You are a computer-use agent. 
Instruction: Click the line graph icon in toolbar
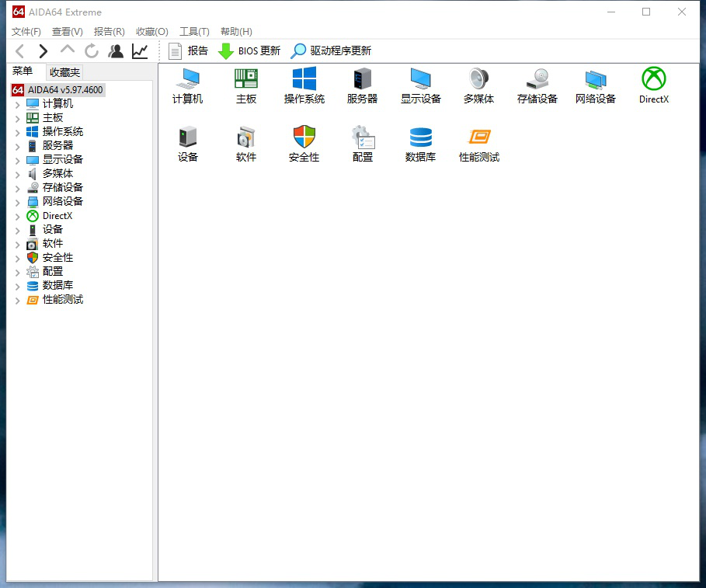tap(140, 50)
